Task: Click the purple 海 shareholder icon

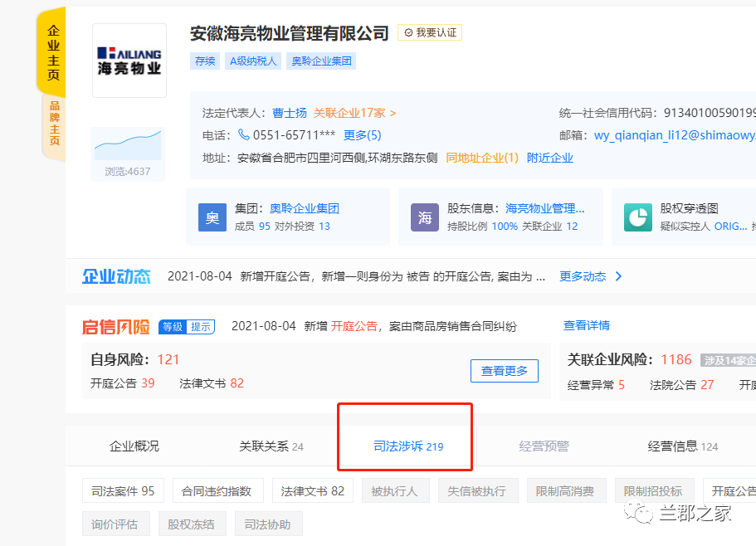Action: [x=425, y=217]
